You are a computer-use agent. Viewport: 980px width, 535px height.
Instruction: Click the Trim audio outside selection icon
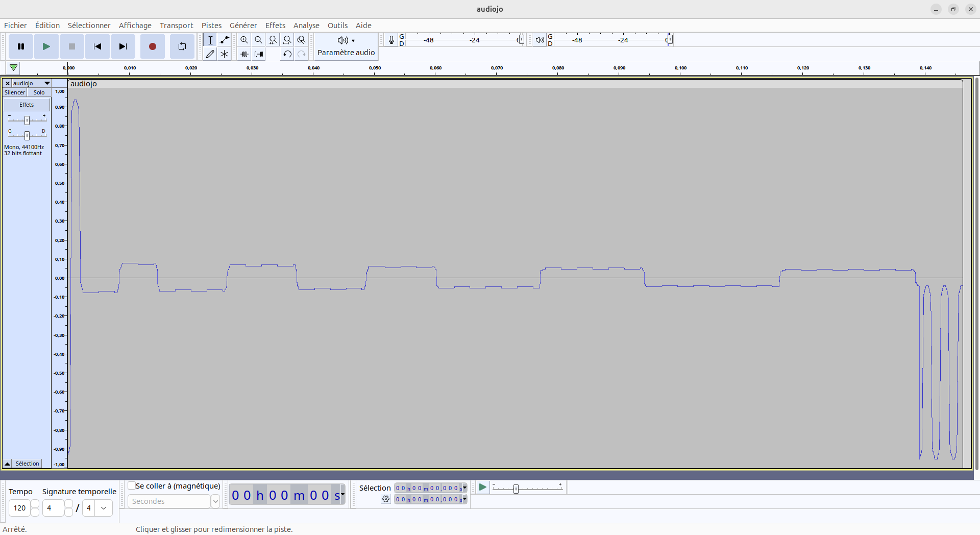tap(244, 54)
